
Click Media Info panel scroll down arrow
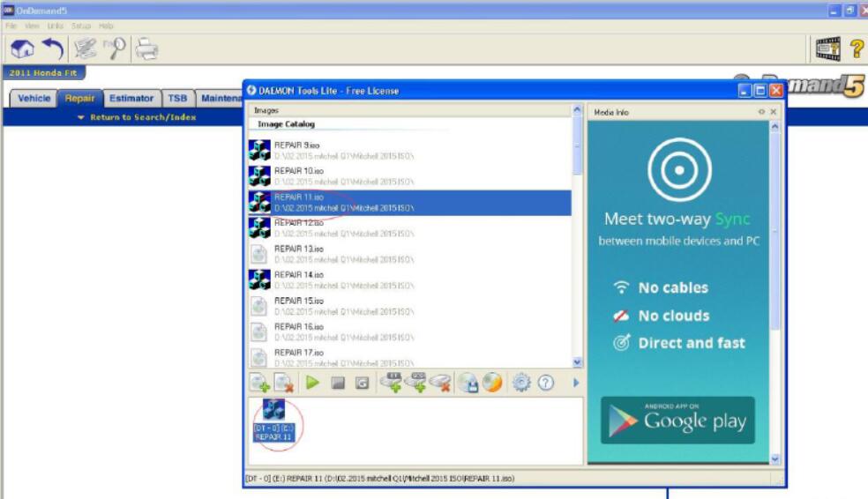pyautogui.click(x=775, y=458)
